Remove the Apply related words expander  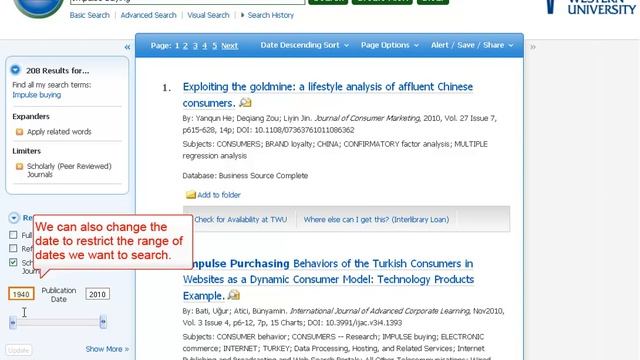pyautogui.click(x=19, y=132)
